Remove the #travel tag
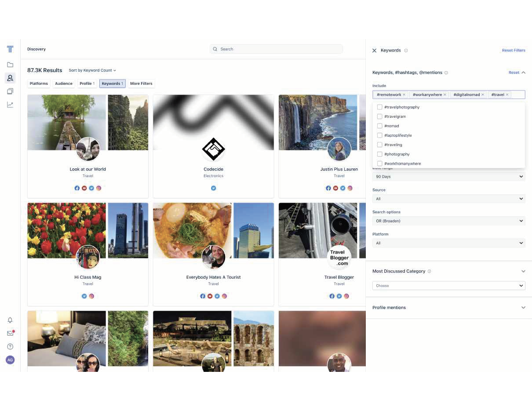 507,95
